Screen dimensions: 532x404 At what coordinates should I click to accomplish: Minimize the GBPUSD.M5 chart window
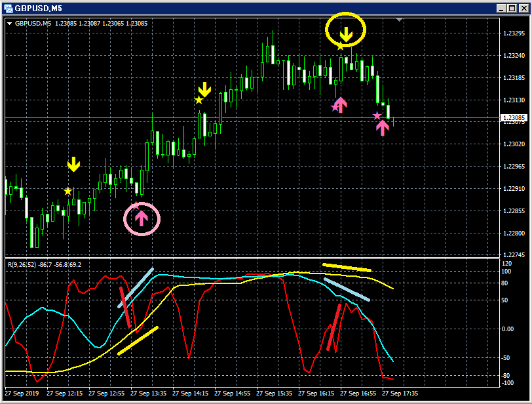click(x=501, y=8)
